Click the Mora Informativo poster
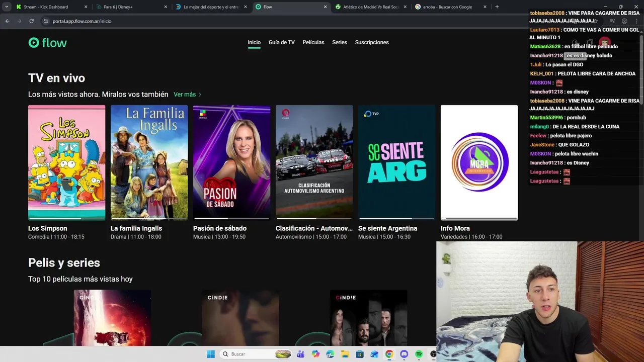Viewport: 644px width, 362px height. 479,161
